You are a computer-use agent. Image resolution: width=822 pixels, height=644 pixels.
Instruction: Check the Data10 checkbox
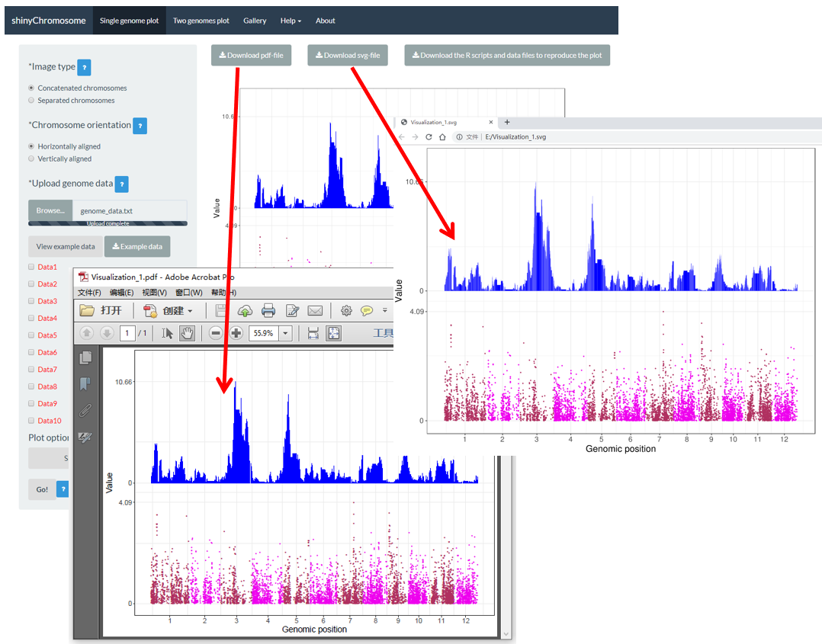click(31, 420)
